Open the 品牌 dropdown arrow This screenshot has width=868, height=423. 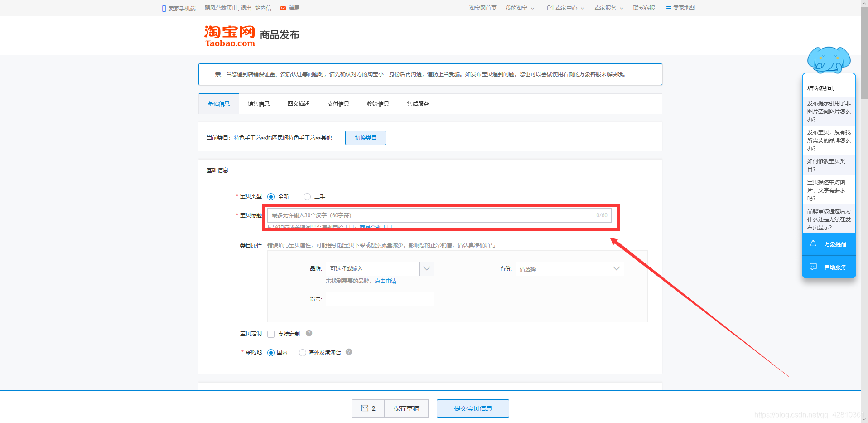[x=427, y=269]
